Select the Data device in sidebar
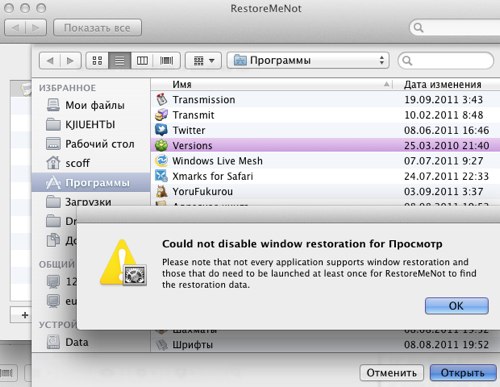The image size is (500, 387). coord(91,342)
